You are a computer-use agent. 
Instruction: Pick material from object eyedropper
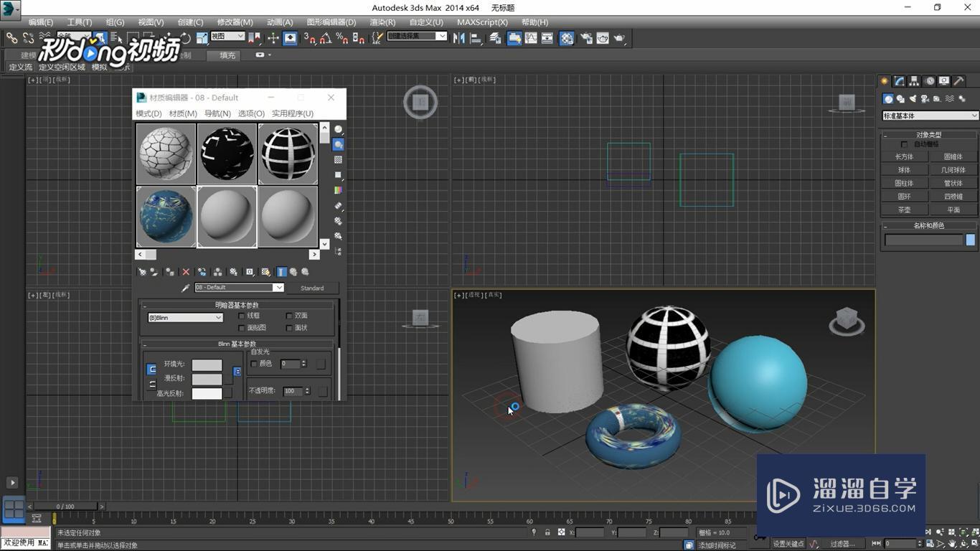185,288
